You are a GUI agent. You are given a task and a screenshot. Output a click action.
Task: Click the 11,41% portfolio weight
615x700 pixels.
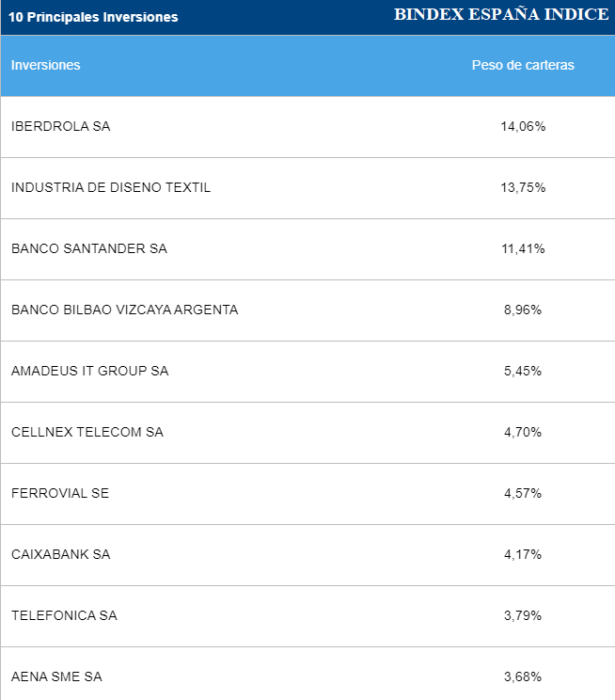[x=523, y=248]
